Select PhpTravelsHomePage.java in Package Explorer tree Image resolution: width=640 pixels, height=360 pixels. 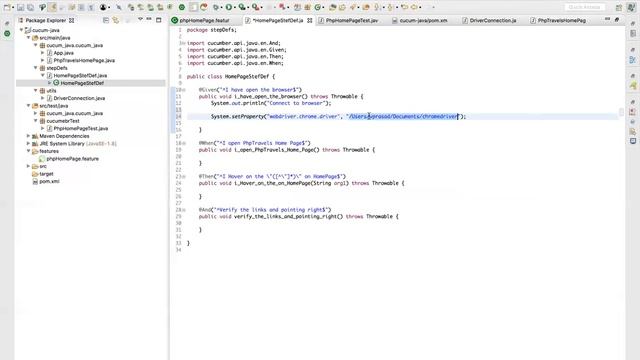84,60
